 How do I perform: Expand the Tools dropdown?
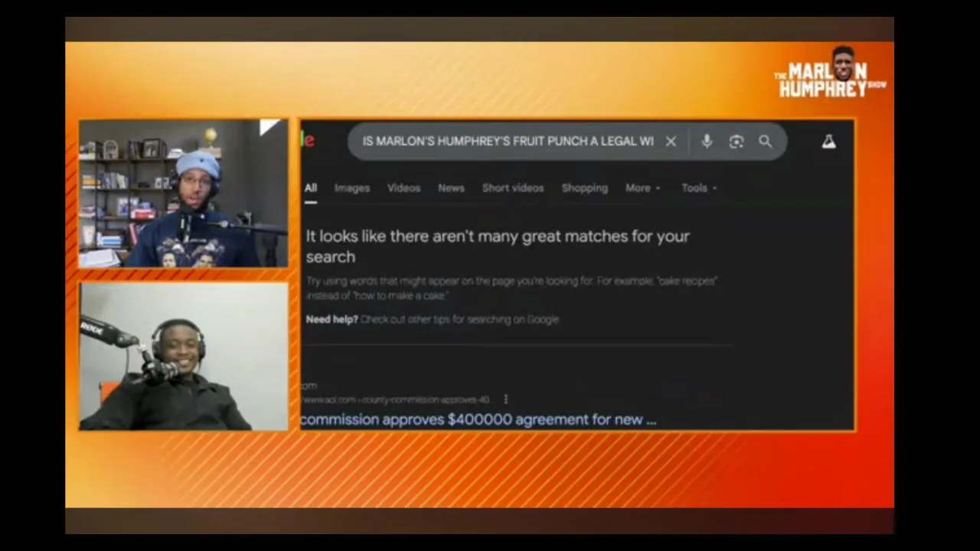click(699, 188)
